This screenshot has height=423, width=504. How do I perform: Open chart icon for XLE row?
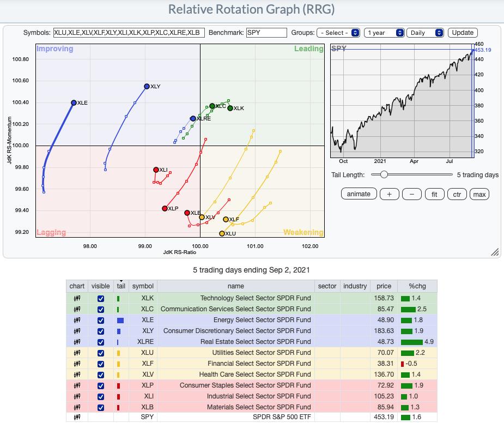point(77,320)
